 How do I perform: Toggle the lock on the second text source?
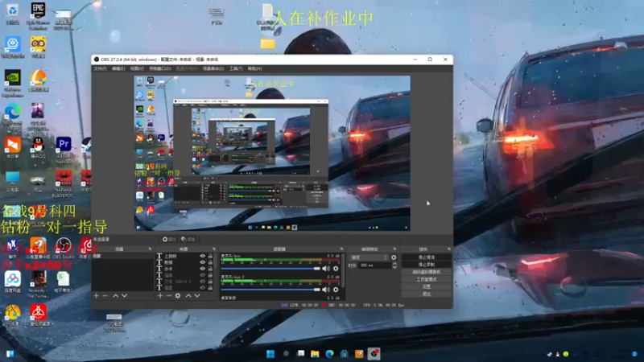tap(210, 262)
